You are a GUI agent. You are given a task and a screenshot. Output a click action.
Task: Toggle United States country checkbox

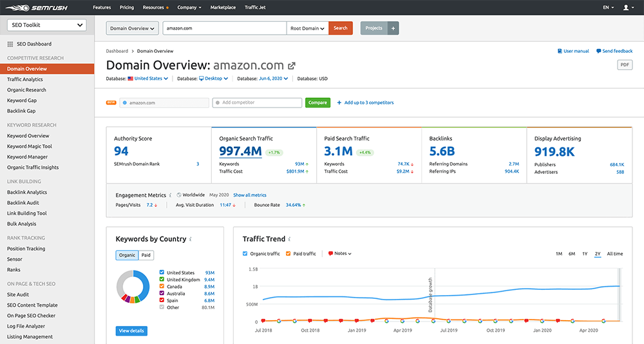click(162, 272)
